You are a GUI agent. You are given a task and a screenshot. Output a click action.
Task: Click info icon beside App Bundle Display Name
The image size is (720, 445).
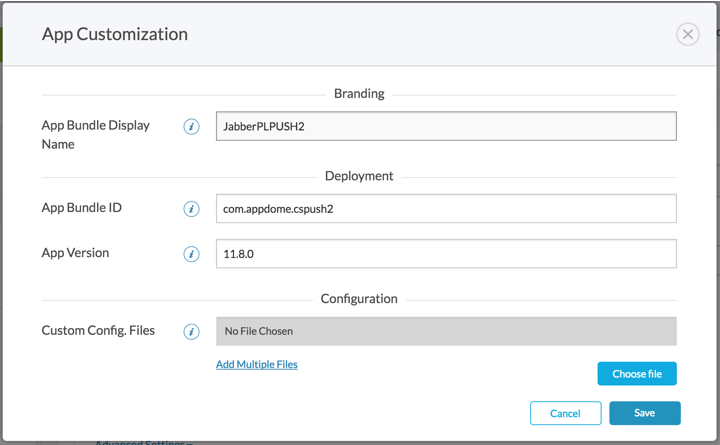(x=191, y=126)
